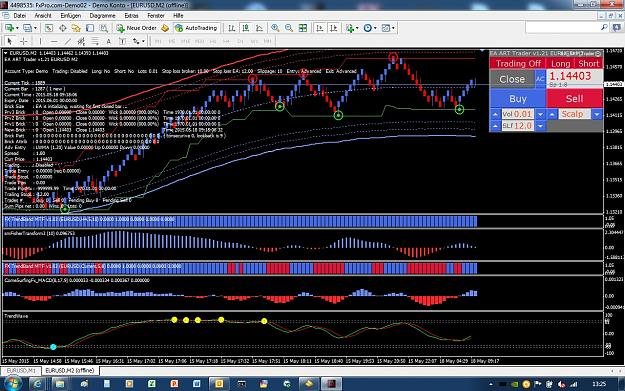Screen dimensions: 625x391
Task: Open the Navigator star-folder icon
Action: point(76,28)
